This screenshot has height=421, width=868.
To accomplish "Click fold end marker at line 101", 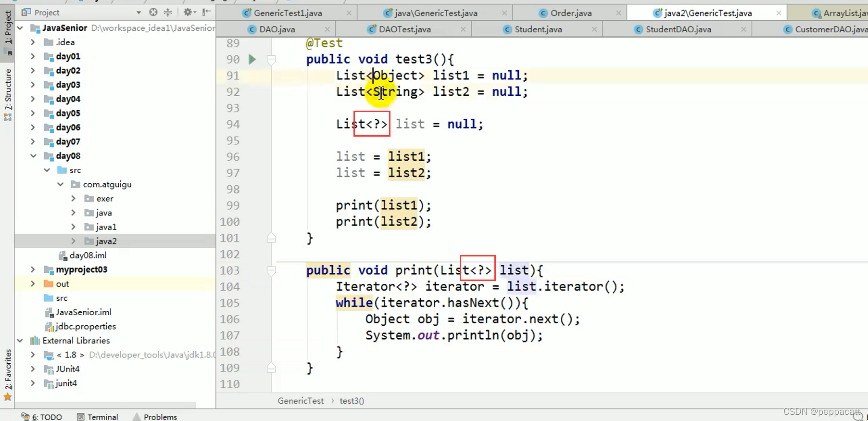I will click(x=271, y=238).
